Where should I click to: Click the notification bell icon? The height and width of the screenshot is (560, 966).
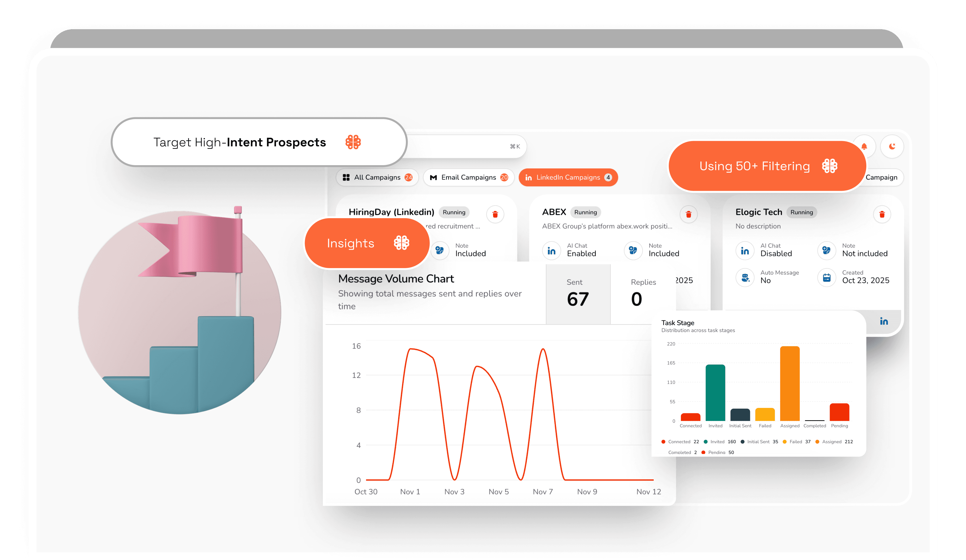tap(864, 147)
